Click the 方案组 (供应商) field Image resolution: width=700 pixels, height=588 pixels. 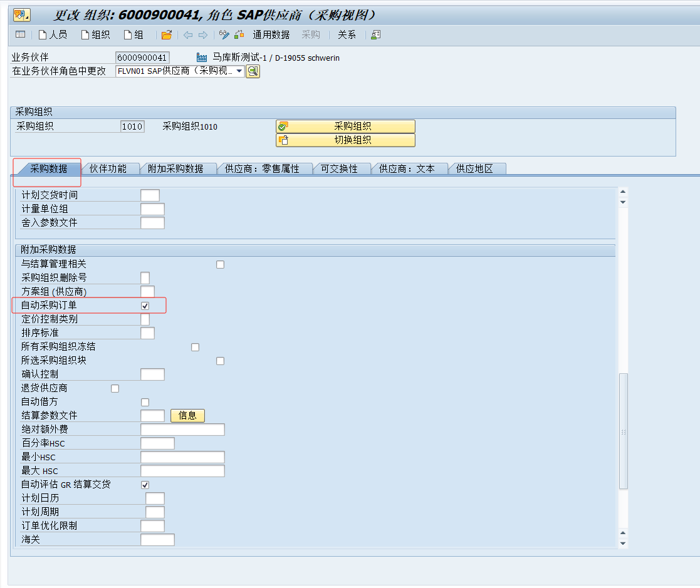tap(147, 292)
